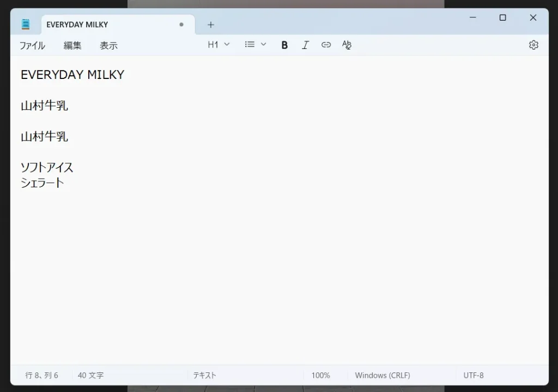Click the second 山村牛乳 line
This screenshot has height=392, width=558.
pyautogui.click(x=45, y=137)
